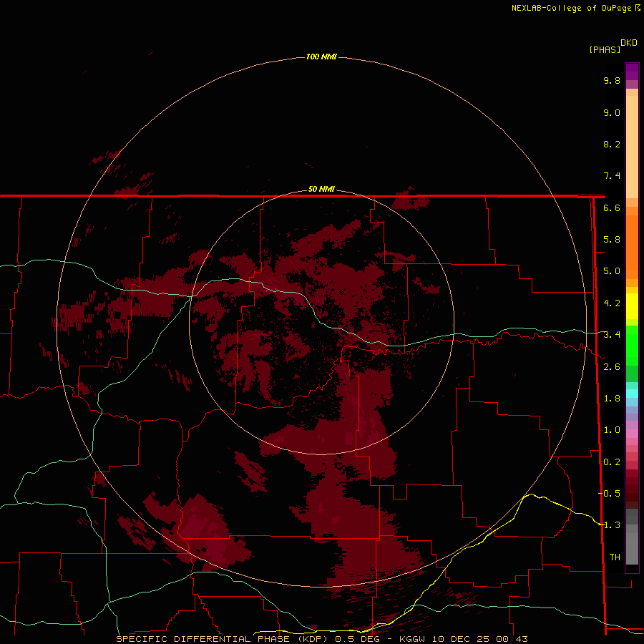
Task: Click the 8.2 value on the color scale
Action: coord(612,144)
